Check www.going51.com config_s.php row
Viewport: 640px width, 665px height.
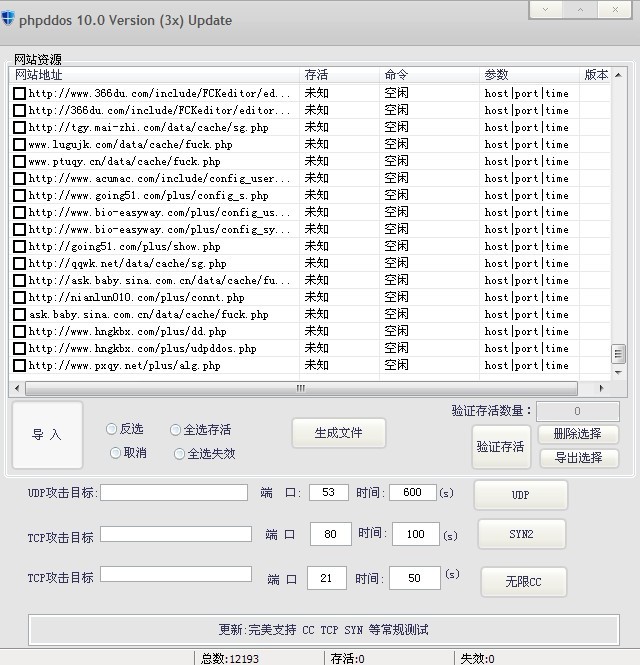click(x=19, y=196)
